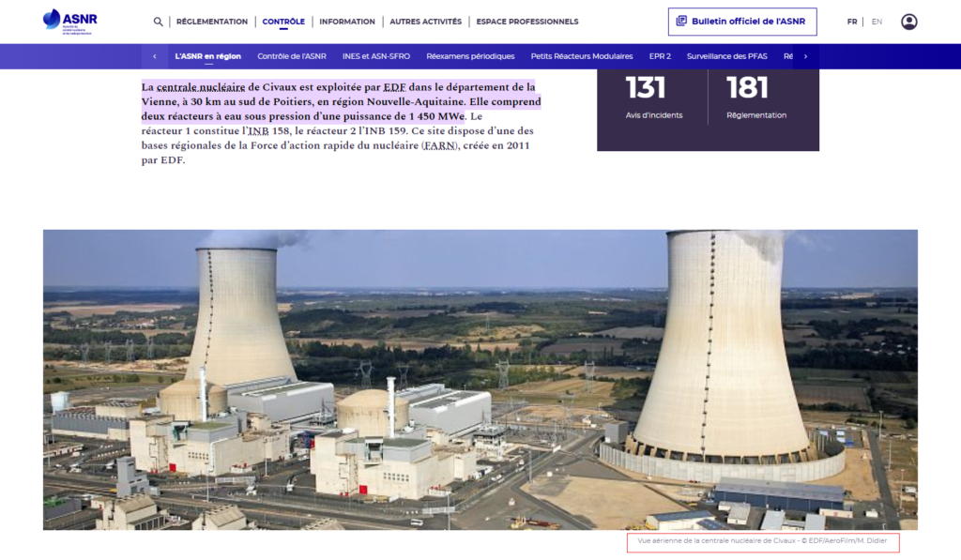Image resolution: width=961 pixels, height=560 pixels.
Task: Open the Petits Réacteurs Modulaires tab
Action: point(582,56)
